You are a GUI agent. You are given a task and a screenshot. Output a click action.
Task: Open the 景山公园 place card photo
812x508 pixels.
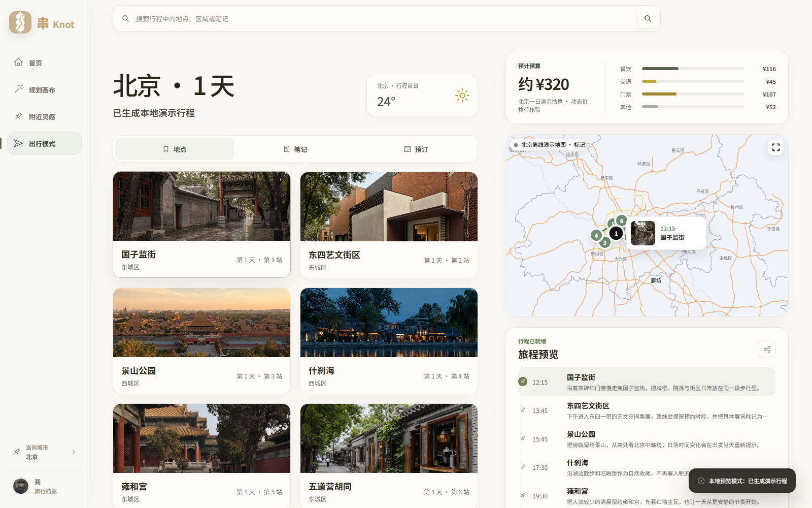(x=201, y=323)
